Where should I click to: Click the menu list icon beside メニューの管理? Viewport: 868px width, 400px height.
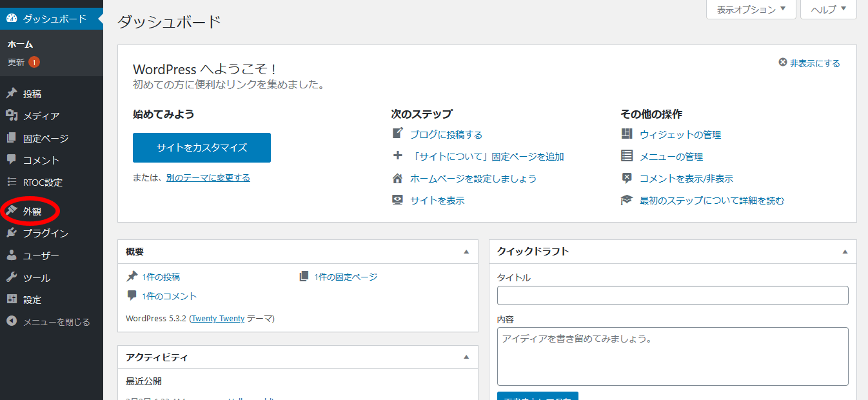pyautogui.click(x=627, y=155)
